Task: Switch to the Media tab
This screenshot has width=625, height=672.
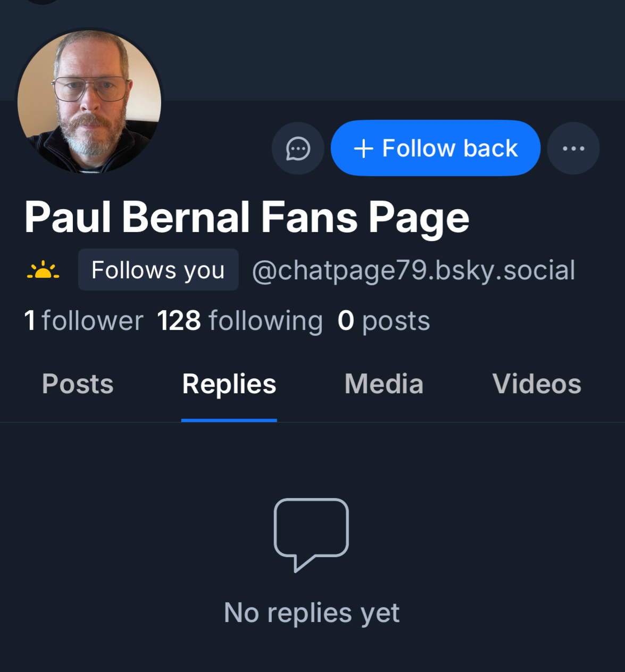Action: [x=384, y=384]
